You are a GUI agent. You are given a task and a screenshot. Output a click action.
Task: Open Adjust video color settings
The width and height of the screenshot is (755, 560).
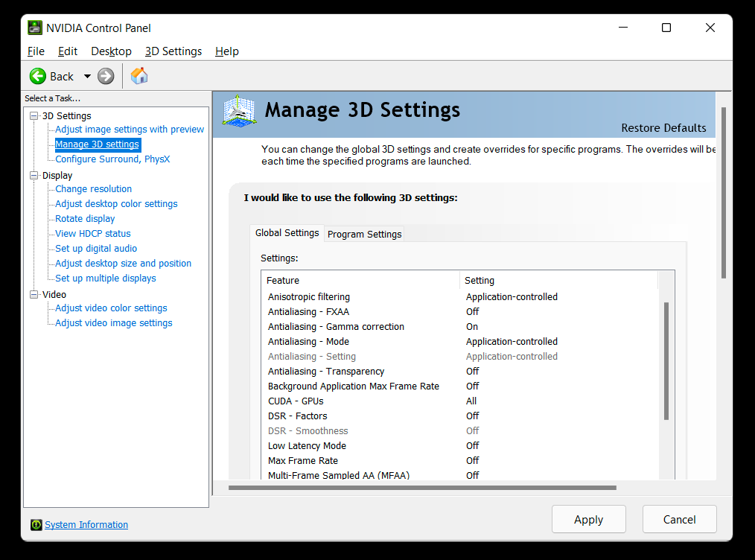[111, 308]
